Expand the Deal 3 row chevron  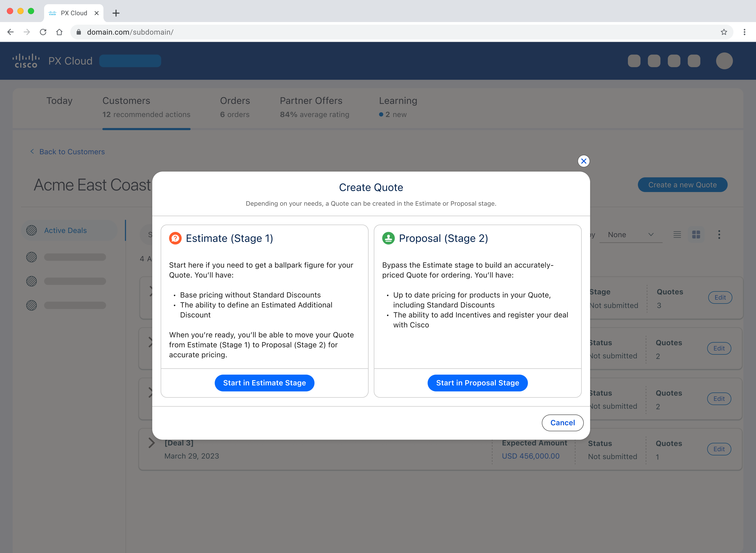click(151, 443)
